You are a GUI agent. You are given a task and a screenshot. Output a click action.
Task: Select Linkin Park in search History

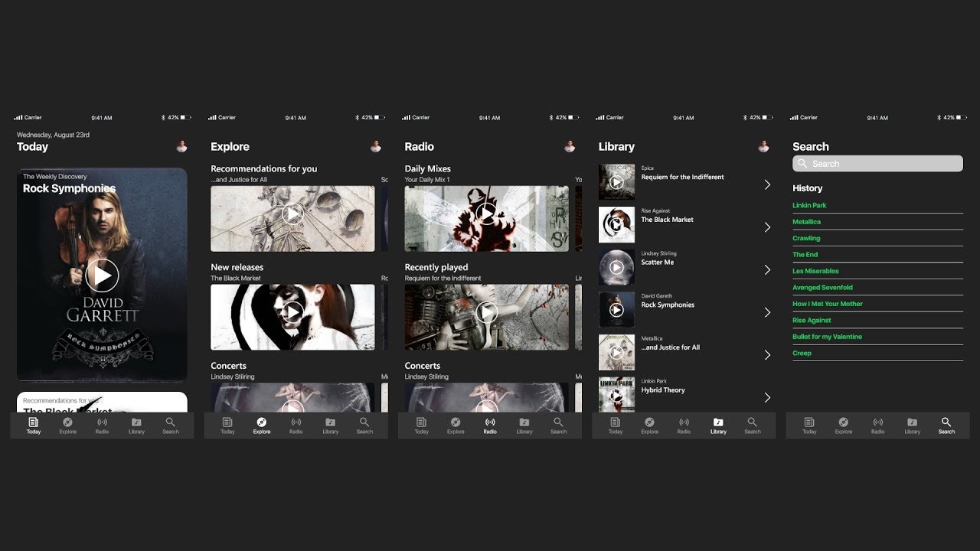tap(809, 205)
